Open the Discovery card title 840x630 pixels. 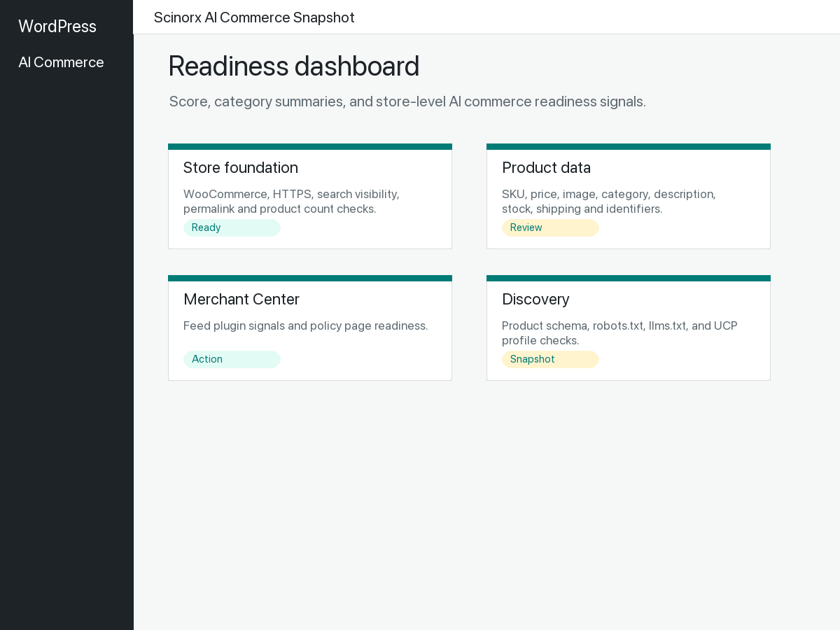coord(535,300)
